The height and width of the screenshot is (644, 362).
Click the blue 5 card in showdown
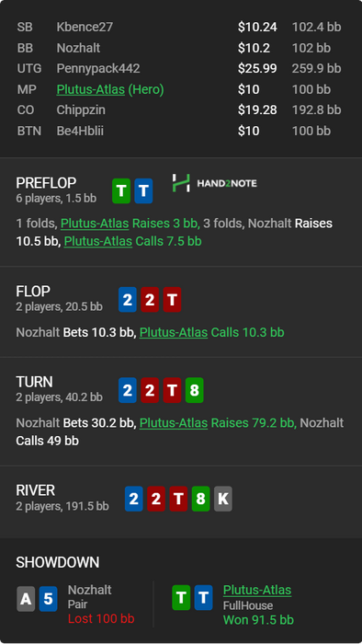tap(48, 598)
